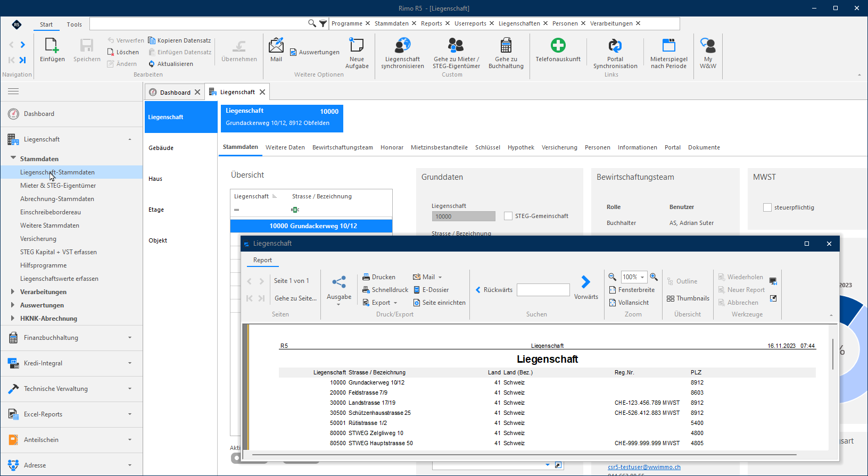Click the Rückwärts search button
Image resolution: width=868 pixels, height=476 pixels.
pyautogui.click(x=494, y=290)
